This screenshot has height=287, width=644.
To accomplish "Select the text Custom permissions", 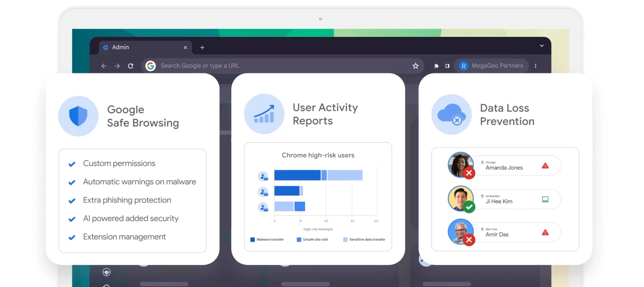I will (119, 164).
